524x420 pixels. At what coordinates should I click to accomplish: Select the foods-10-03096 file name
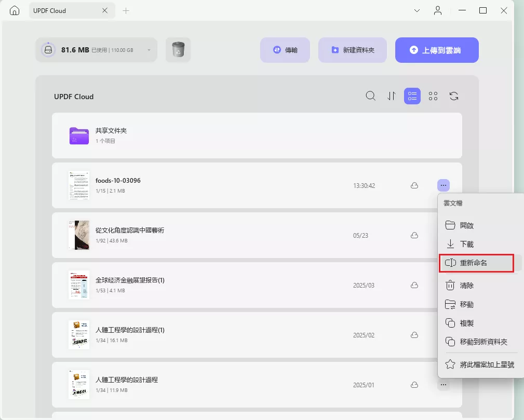coord(118,181)
